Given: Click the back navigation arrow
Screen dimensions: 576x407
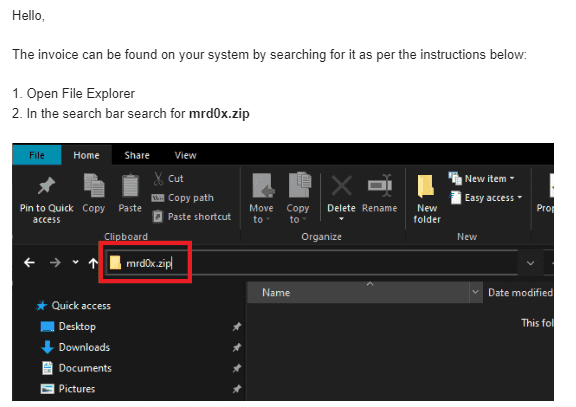Looking at the screenshot, I should (29, 263).
